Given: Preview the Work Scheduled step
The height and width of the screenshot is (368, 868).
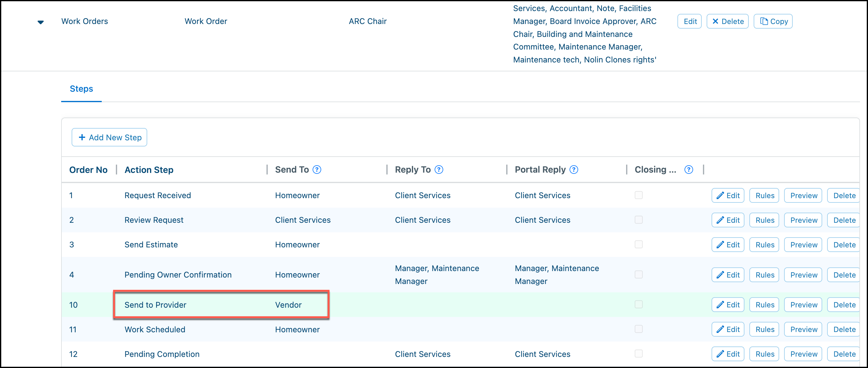Looking at the screenshot, I should pos(803,329).
